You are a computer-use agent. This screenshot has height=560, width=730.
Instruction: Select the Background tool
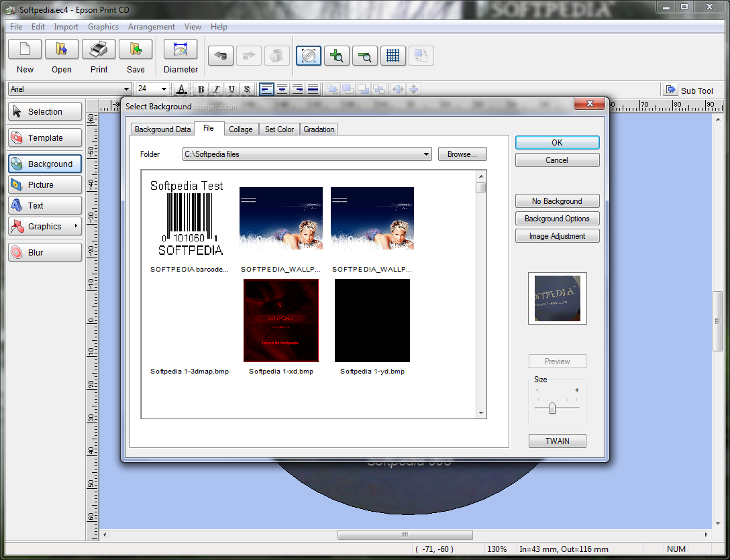click(45, 164)
